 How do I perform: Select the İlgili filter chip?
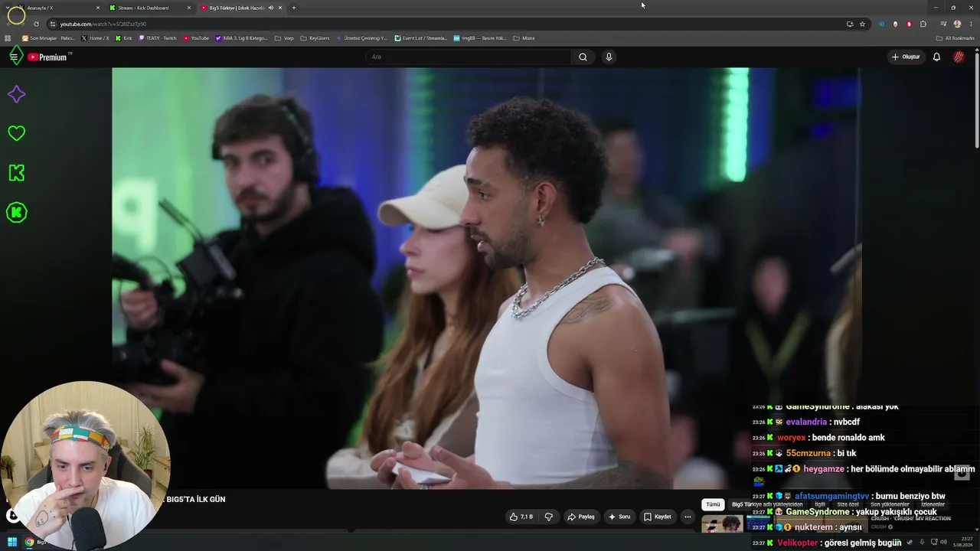pos(820,504)
